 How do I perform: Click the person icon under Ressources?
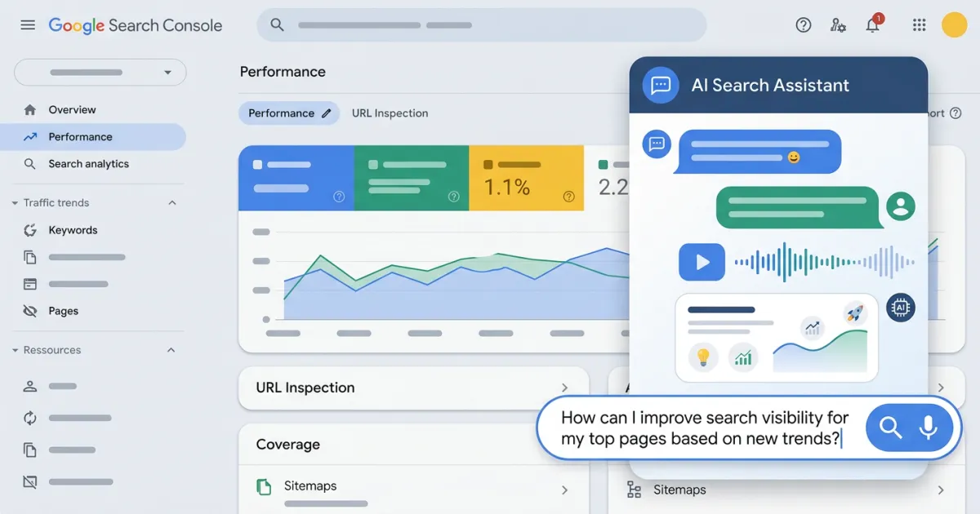(30, 387)
